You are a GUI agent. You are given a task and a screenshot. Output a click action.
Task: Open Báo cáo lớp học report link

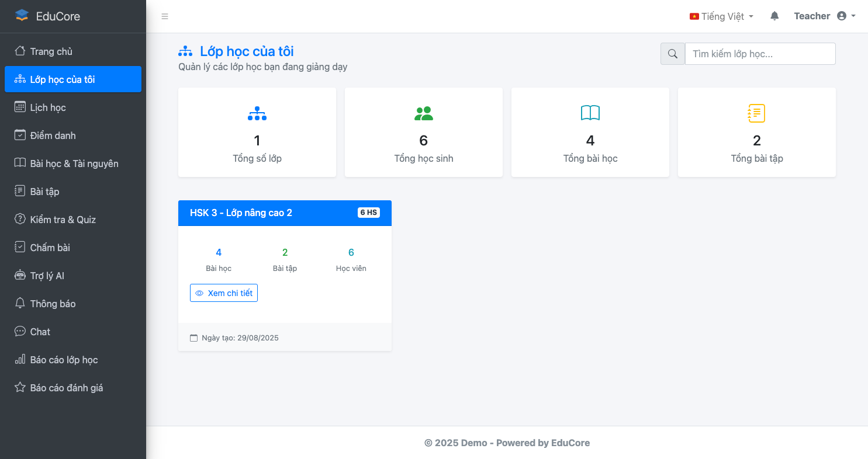click(x=62, y=359)
